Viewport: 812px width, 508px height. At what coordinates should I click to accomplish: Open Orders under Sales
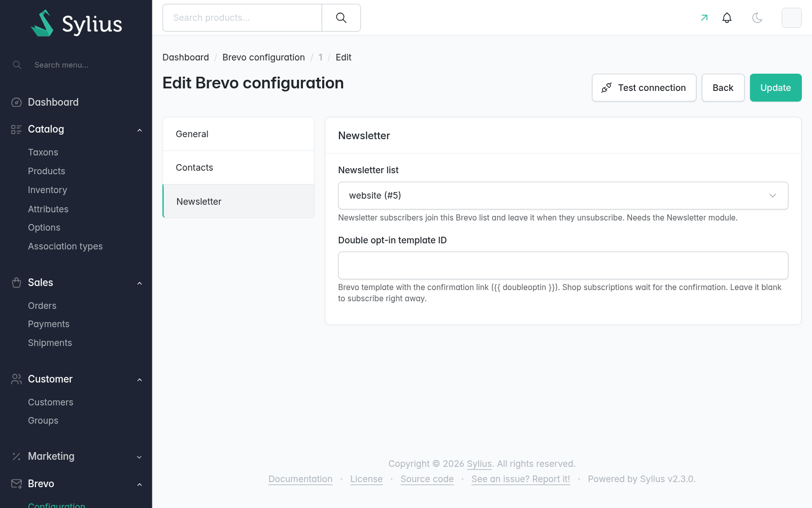click(42, 306)
